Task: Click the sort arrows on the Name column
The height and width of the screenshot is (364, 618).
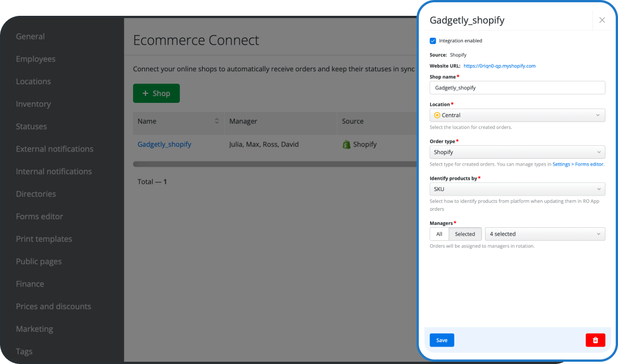Action: pos(217,121)
